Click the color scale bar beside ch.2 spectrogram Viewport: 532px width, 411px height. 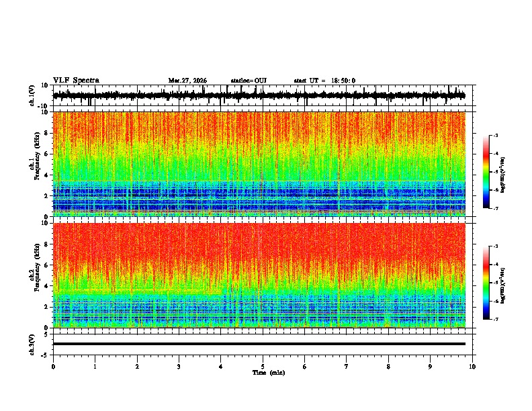[486, 283]
